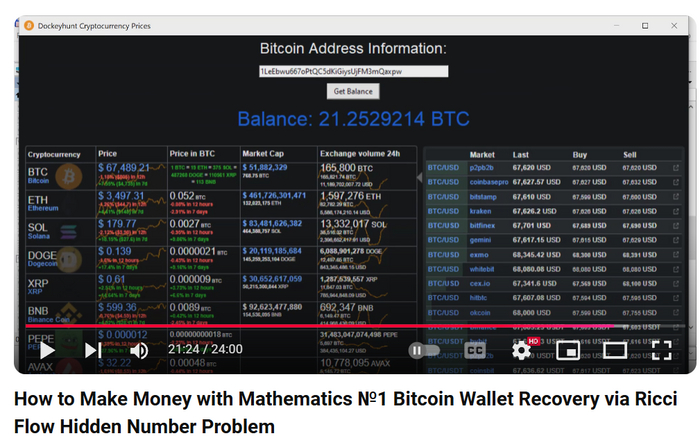Switch to miniplayer mode
Viewport: 700px width, 445px height.
(568, 350)
